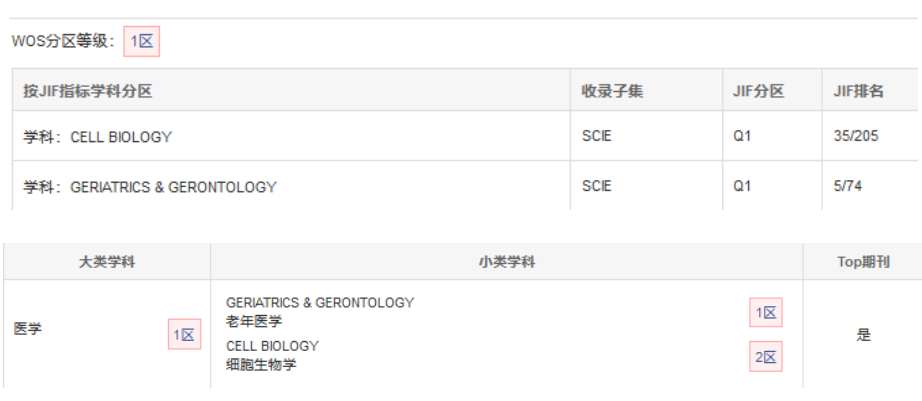Click the 1区 badge for GERIATRICS & GERONTOLOGY
Screen dimensions: 922x401
click(x=766, y=313)
